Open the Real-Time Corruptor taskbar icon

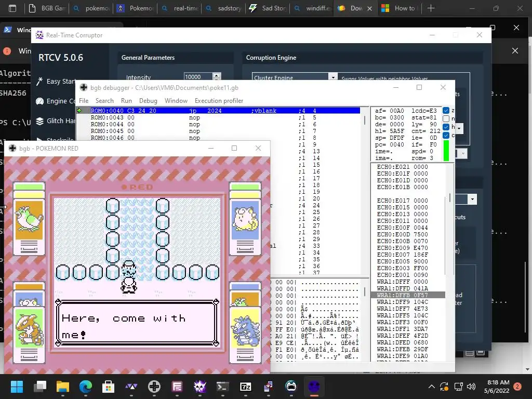(x=200, y=386)
